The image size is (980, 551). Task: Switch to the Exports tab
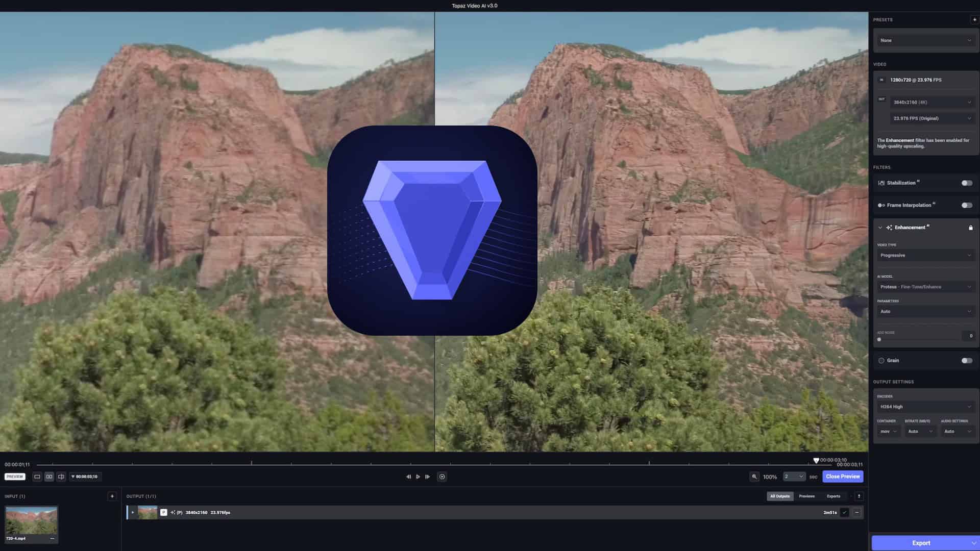(834, 496)
